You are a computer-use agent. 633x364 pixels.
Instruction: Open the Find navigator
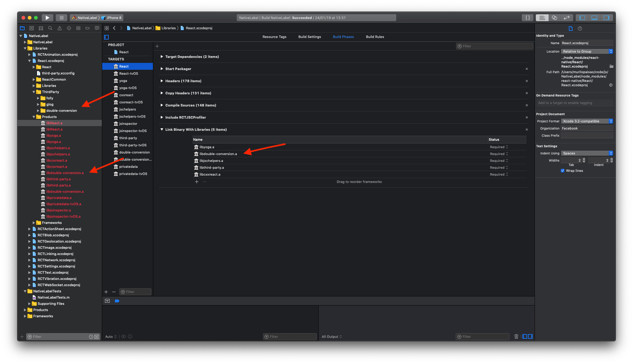tap(50, 28)
